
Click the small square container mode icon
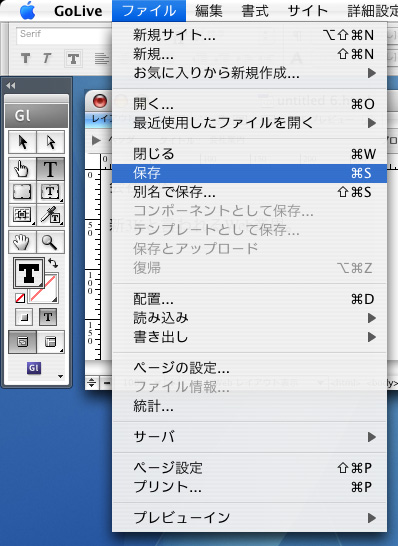point(24,317)
